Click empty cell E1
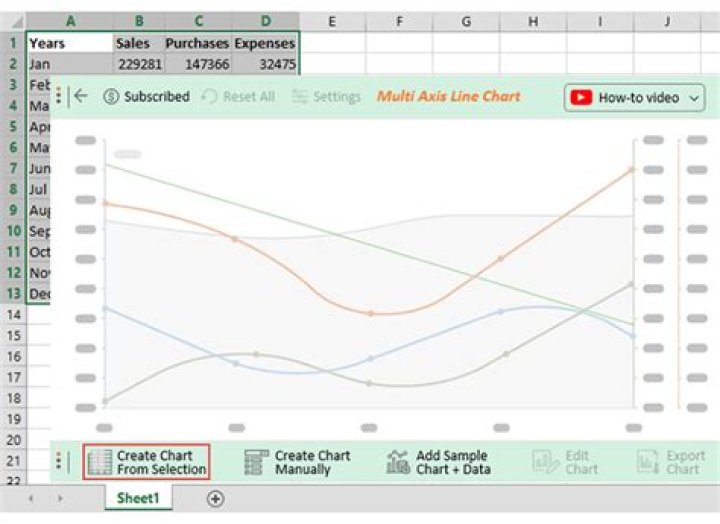Screen dimensions: 720x524 pyautogui.click(x=332, y=43)
